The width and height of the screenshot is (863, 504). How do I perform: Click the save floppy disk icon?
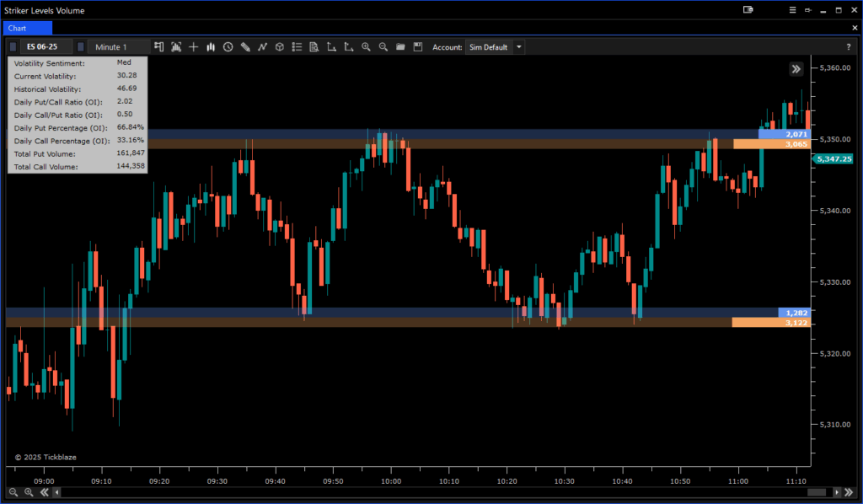click(418, 47)
